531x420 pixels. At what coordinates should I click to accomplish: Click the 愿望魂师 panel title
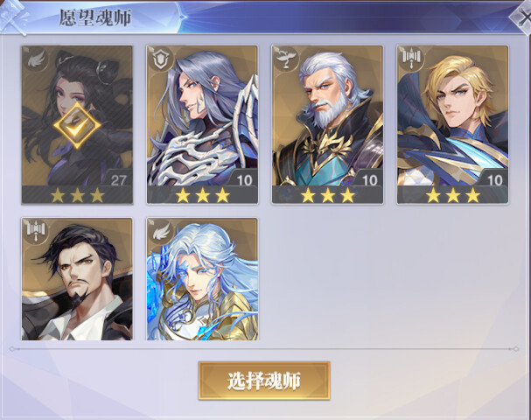click(x=95, y=17)
